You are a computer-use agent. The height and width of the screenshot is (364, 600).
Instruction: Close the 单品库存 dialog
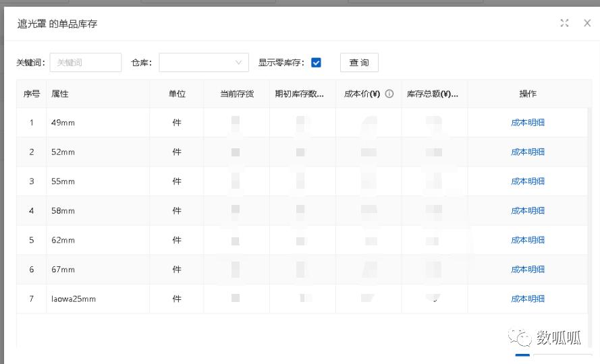click(x=587, y=23)
